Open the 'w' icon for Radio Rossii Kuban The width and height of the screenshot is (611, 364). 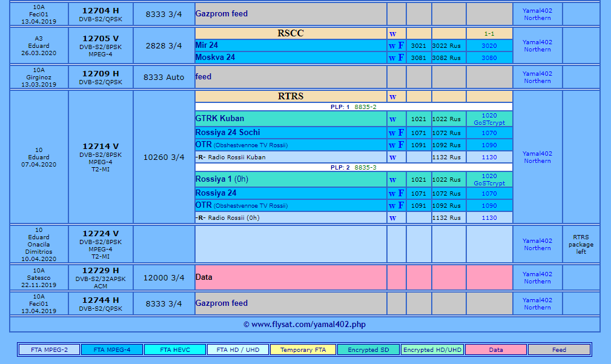[392, 157]
